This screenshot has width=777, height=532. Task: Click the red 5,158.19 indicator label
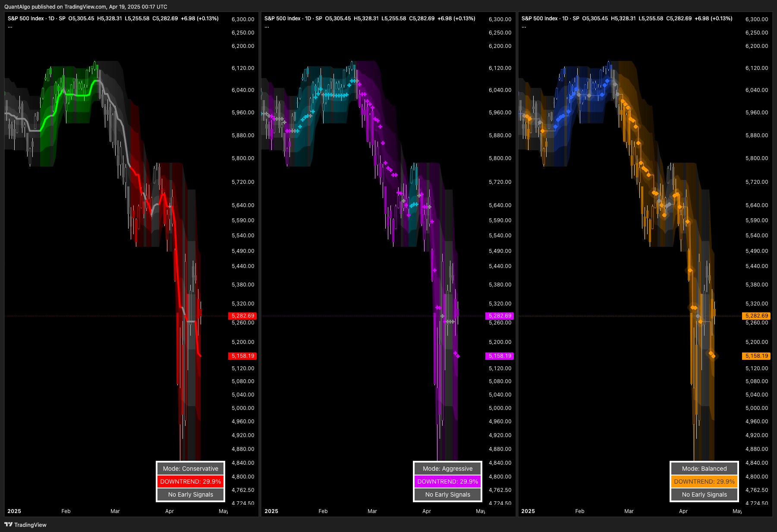tap(242, 356)
